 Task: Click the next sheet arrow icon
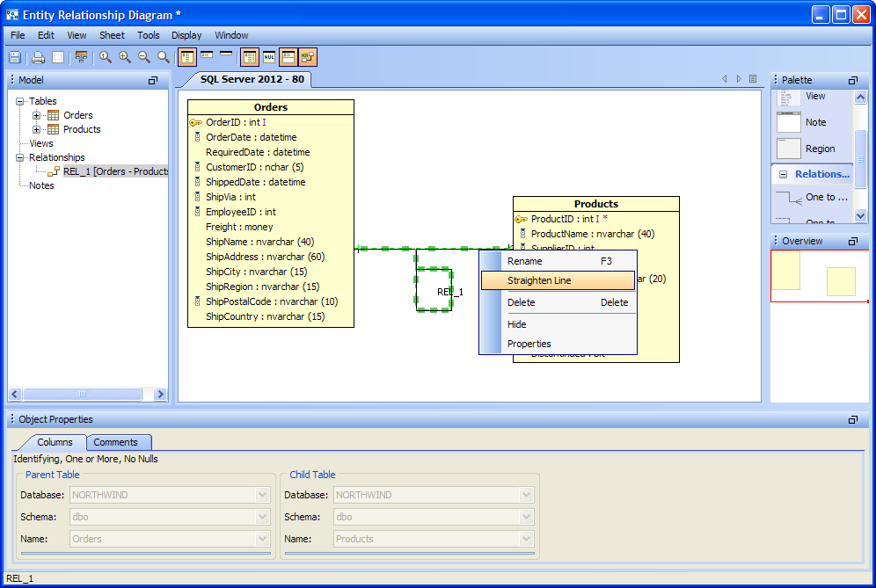coord(739,79)
